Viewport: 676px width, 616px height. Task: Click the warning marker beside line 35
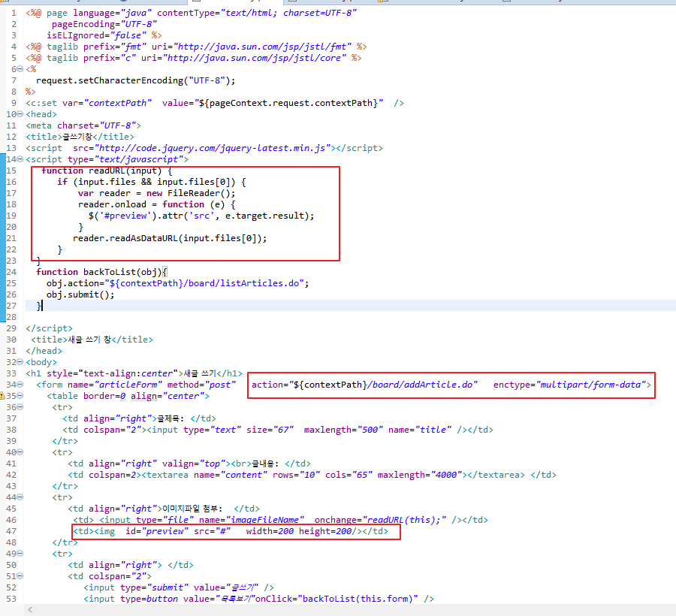tap(2, 396)
